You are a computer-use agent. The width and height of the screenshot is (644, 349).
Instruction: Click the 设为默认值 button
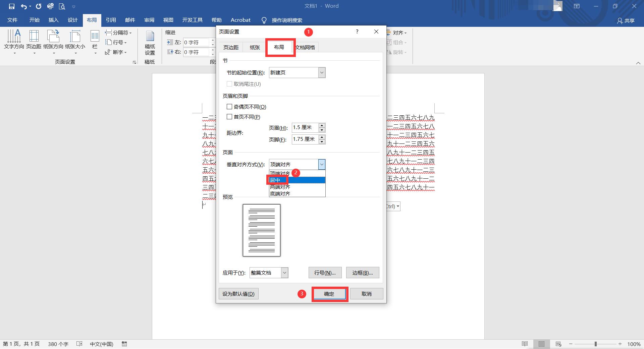[238, 294]
